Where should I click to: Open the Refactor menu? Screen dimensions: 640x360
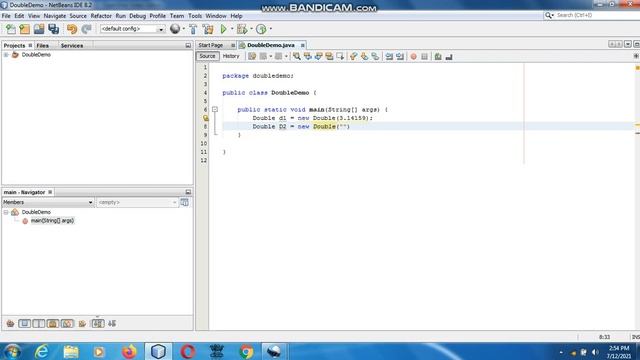pos(101,16)
